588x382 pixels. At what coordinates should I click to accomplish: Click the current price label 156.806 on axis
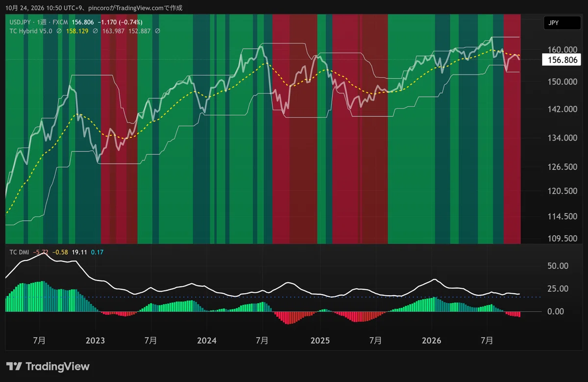[562, 60]
